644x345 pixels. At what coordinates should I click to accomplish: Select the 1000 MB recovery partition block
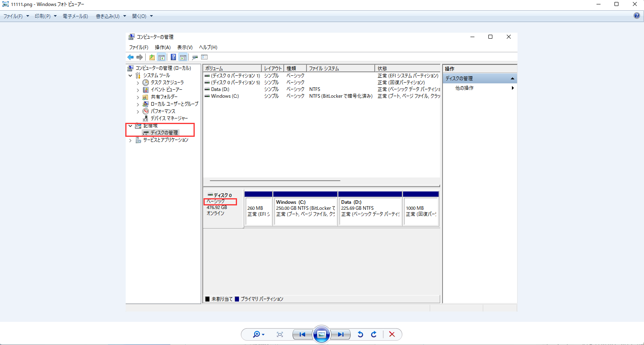click(x=421, y=209)
